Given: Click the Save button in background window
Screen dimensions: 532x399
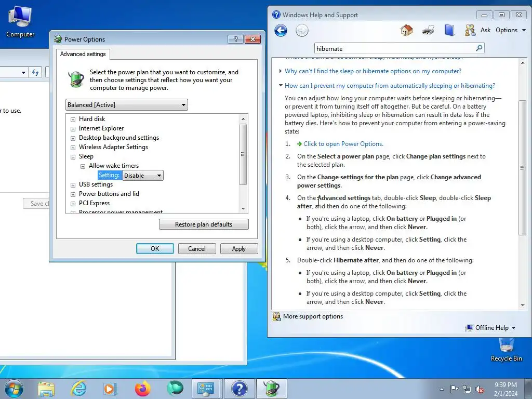Looking at the screenshot, I should (x=36, y=204).
